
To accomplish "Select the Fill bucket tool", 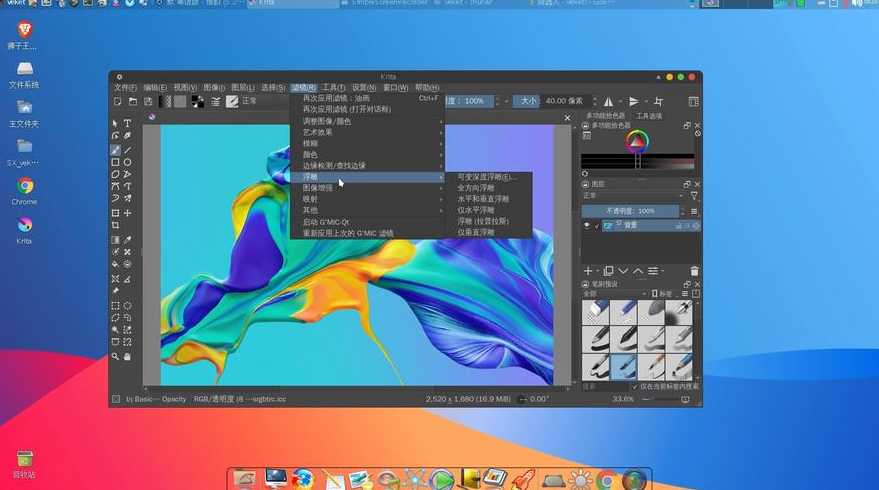I will [x=115, y=264].
